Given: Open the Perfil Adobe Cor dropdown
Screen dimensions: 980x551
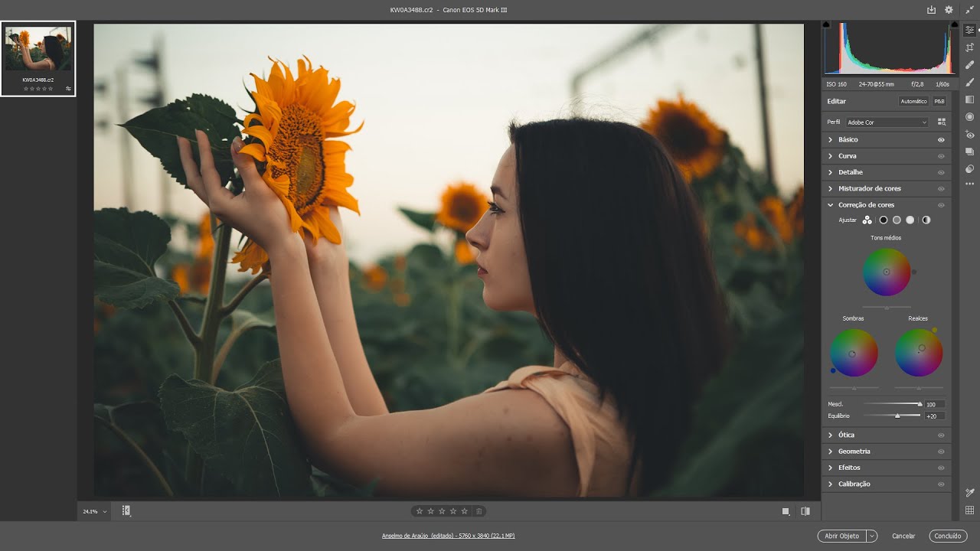Looking at the screenshot, I should [887, 122].
